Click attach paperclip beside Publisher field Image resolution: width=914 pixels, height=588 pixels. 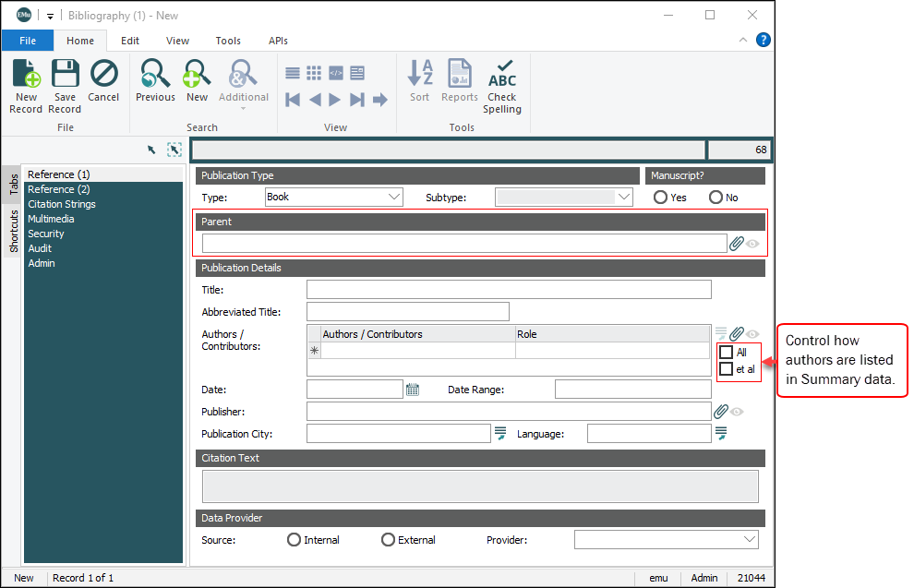[x=721, y=412]
